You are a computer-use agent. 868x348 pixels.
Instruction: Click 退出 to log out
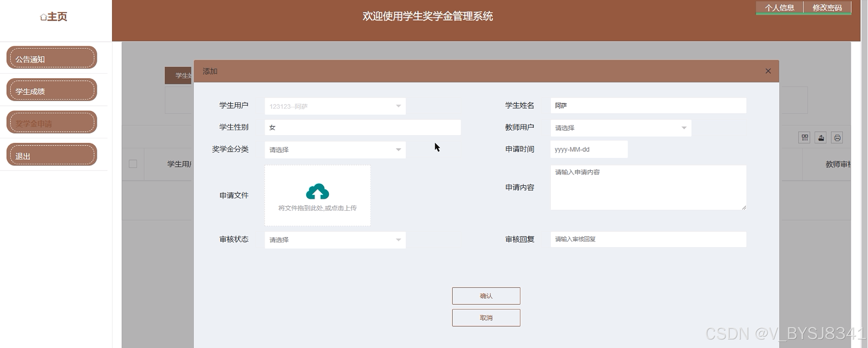pos(52,155)
